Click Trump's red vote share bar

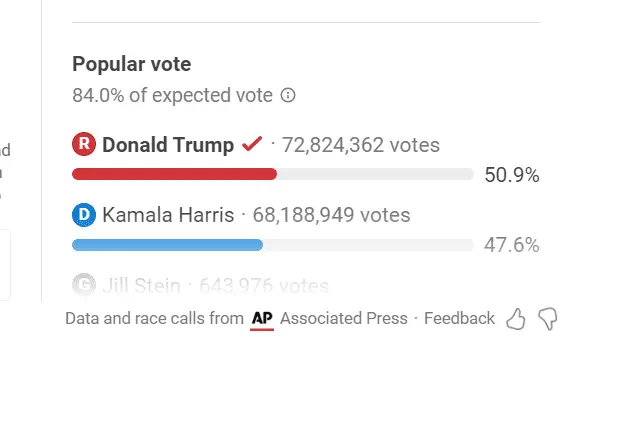tap(174, 174)
